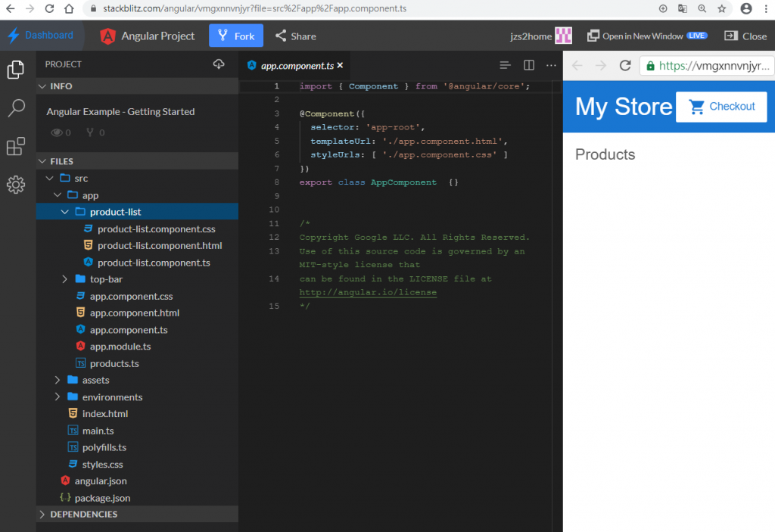Open the Settings gear in sidebar
The width and height of the screenshot is (775, 532).
[16, 185]
